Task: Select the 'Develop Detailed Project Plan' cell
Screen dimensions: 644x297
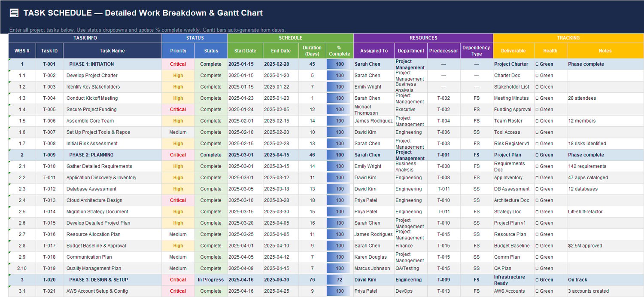Action: click(112, 223)
